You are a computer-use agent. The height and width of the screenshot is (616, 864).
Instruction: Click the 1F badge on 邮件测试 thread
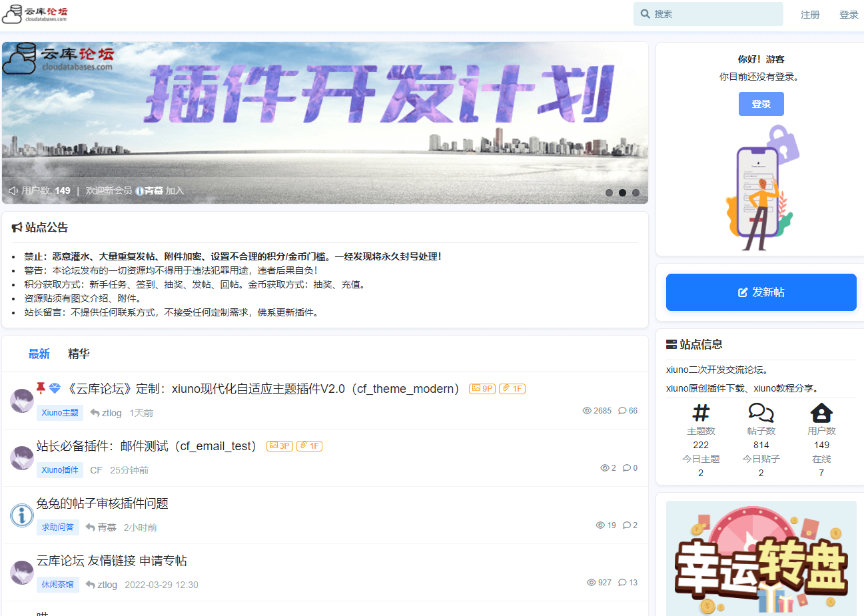tap(309, 446)
